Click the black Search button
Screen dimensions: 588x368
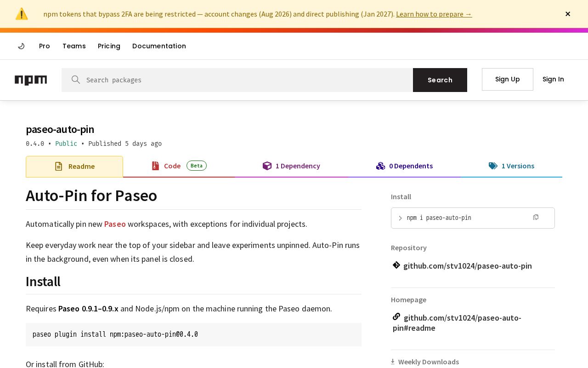440,80
